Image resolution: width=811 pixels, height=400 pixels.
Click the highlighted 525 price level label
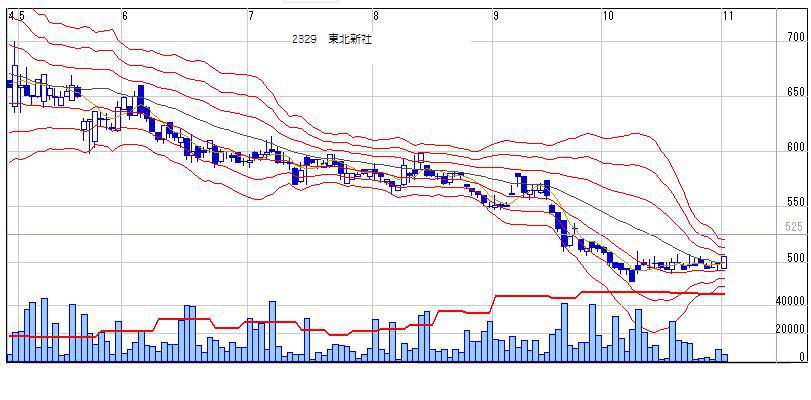tap(794, 227)
